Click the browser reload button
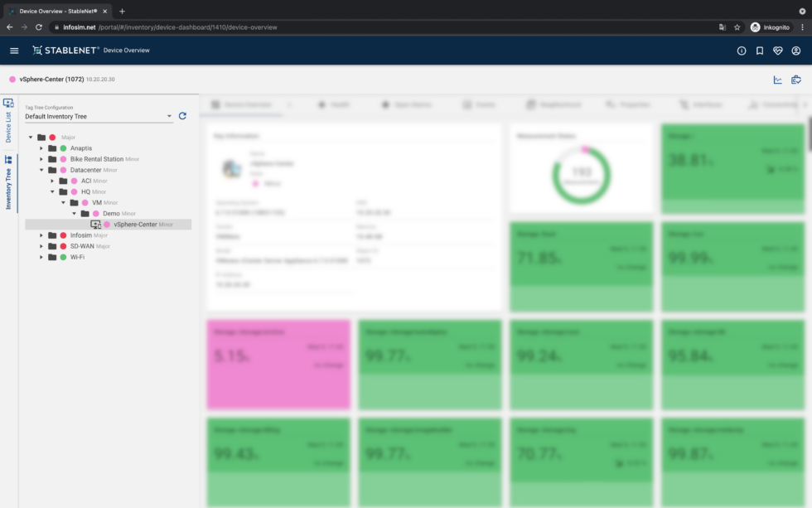812x508 pixels. [x=40, y=27]
